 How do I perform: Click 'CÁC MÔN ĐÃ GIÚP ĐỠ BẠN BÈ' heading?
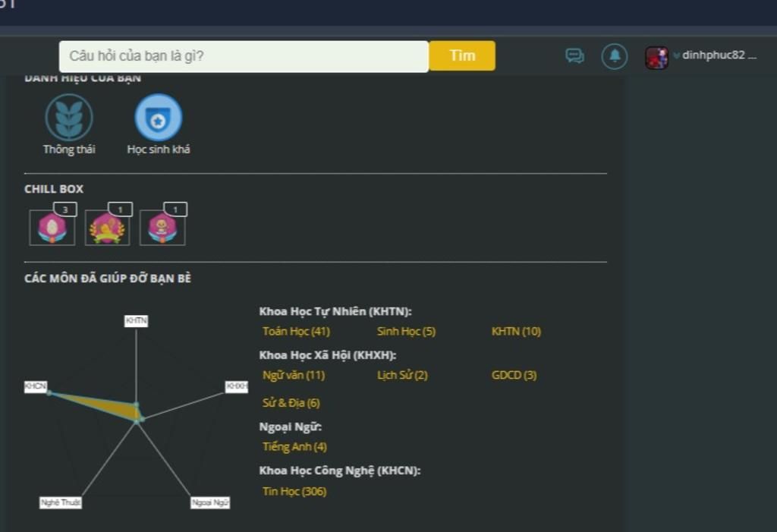(x=108, y=279)
